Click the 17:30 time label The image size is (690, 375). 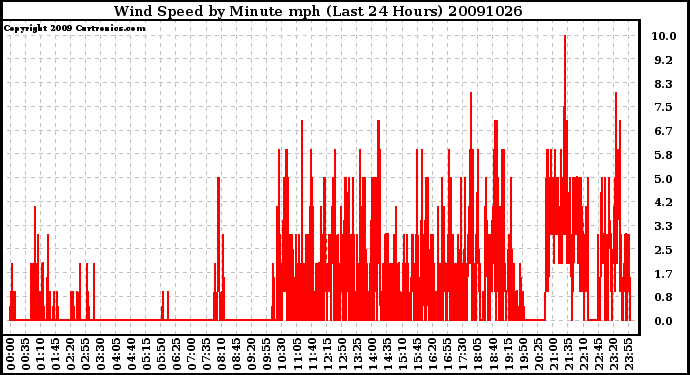coord(463,354)
